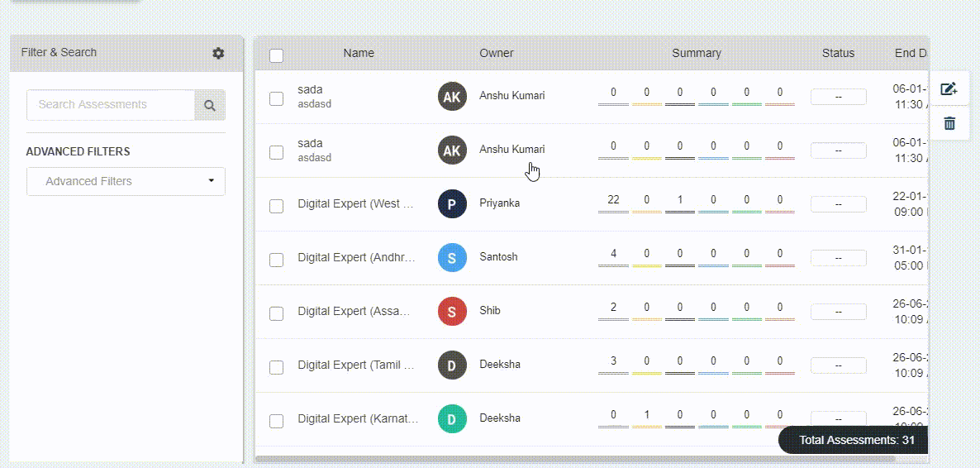Click the delete trash icon
This screenshot has width=980, height=468.
pos(949,123)
